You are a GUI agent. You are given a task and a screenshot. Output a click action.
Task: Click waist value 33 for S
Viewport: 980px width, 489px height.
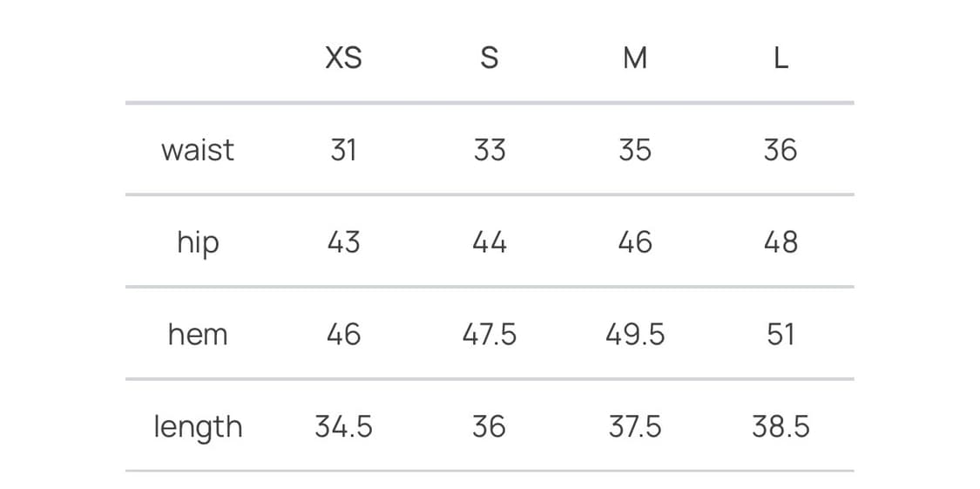click(x=490, y=150)
